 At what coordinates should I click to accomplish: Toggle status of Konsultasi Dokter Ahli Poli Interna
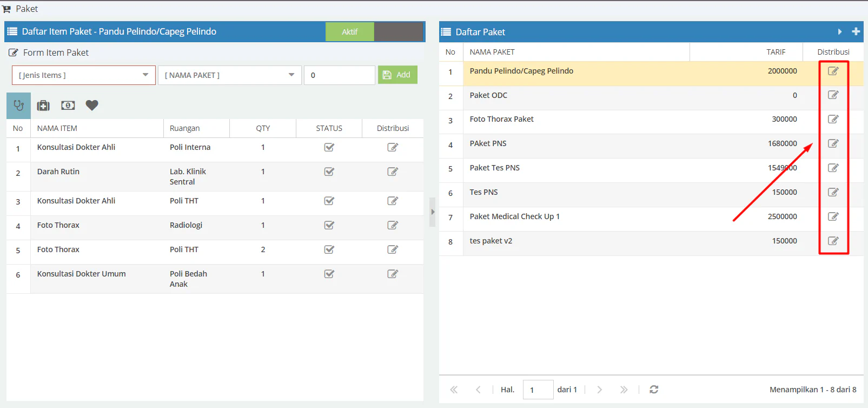(x=329, y=147)
